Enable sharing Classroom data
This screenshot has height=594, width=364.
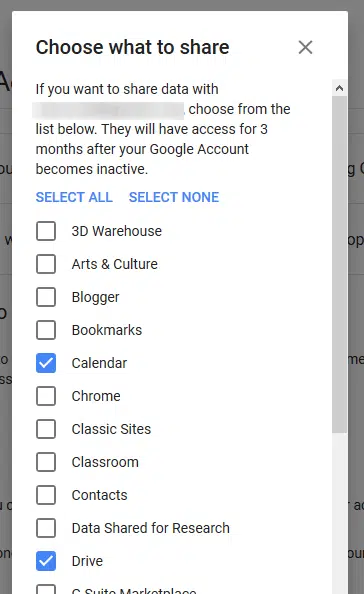(x=46, y=462)
